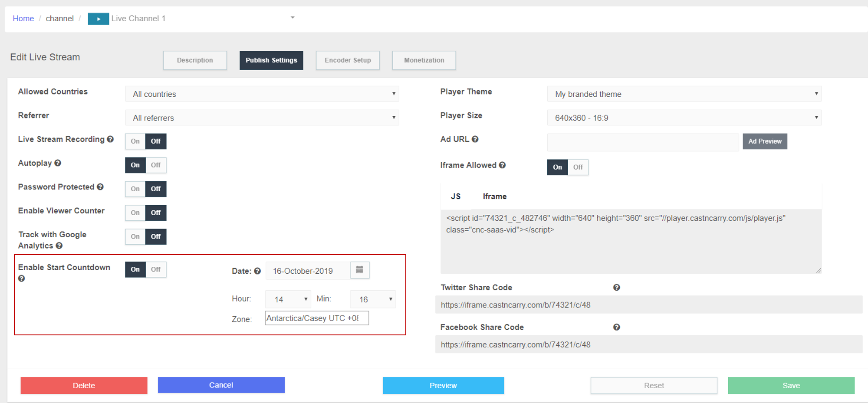Select the Iframe embed code tab
Viewport: 868px width, 403px height.
495,197
